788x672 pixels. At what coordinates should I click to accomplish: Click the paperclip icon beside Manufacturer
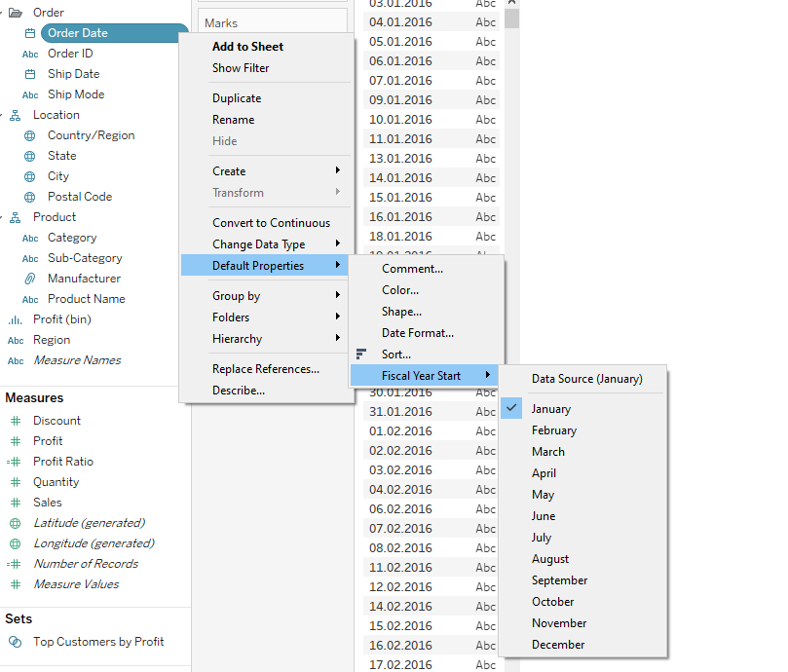pyautogui.click(x=30, y=279)
